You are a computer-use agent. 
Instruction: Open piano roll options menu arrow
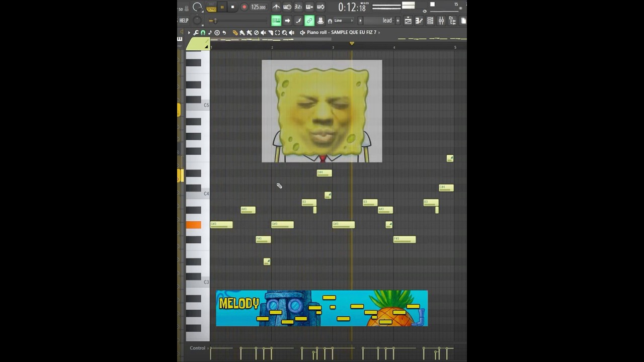189,33
